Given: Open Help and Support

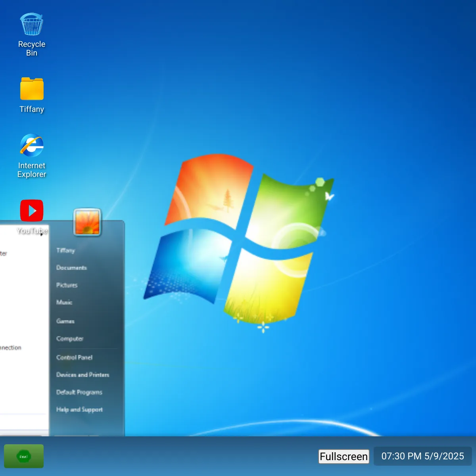Looking at the screenshot, I should click(79, 409).
